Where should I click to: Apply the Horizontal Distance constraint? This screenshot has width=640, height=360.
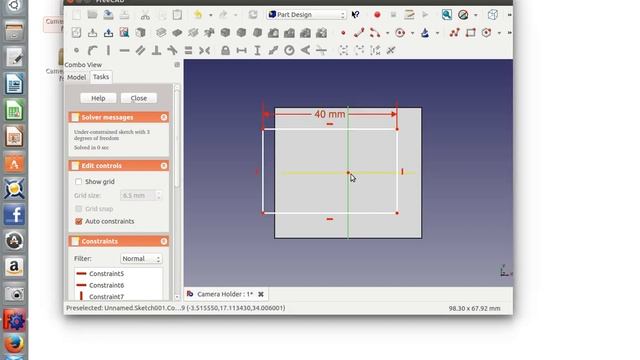pyautogui.click(x=241, y=50)
